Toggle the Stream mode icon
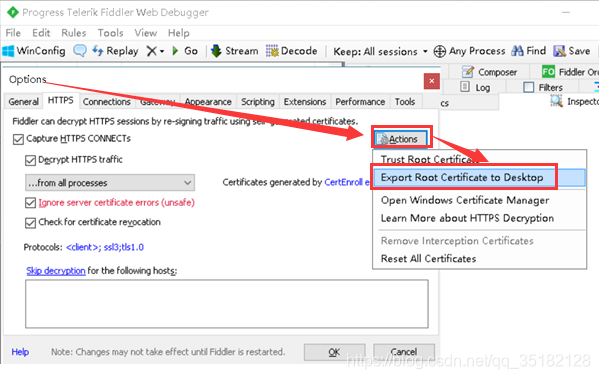The height and width of the screenshot is (379, 600). click(x=216, y=51)
